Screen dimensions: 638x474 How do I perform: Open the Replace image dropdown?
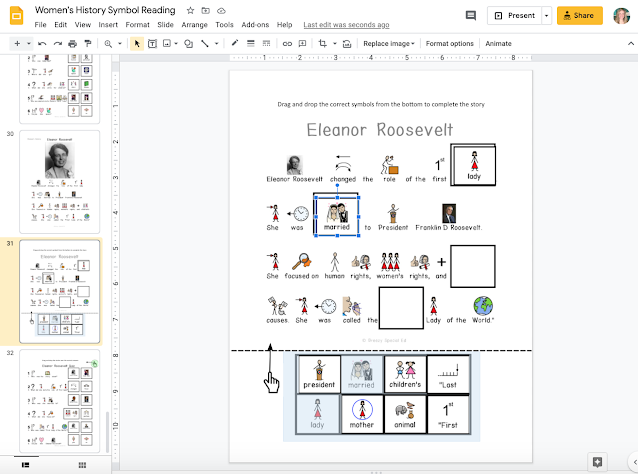(x=389, y=44)
